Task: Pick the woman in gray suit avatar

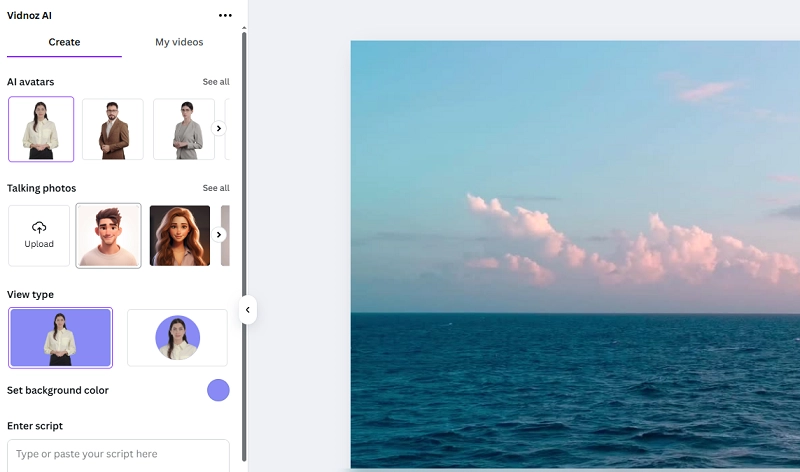Action: [x=183, y=129]
